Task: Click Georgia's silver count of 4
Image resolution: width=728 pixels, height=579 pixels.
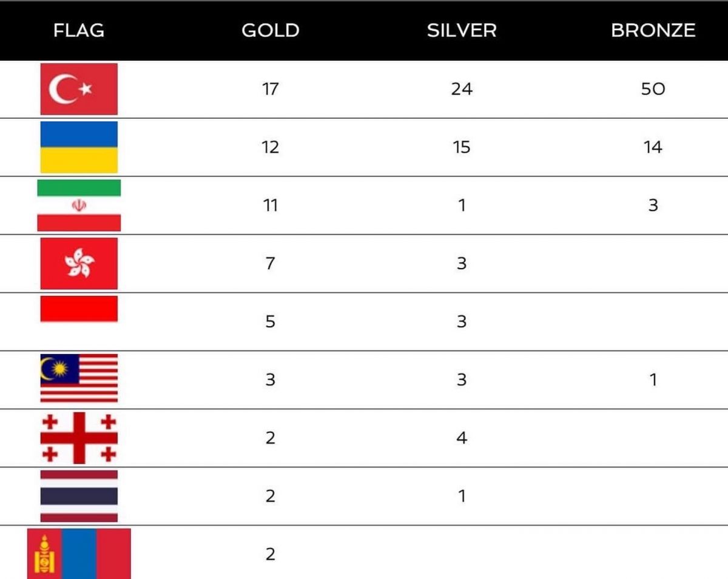Action: coord(462,438)
